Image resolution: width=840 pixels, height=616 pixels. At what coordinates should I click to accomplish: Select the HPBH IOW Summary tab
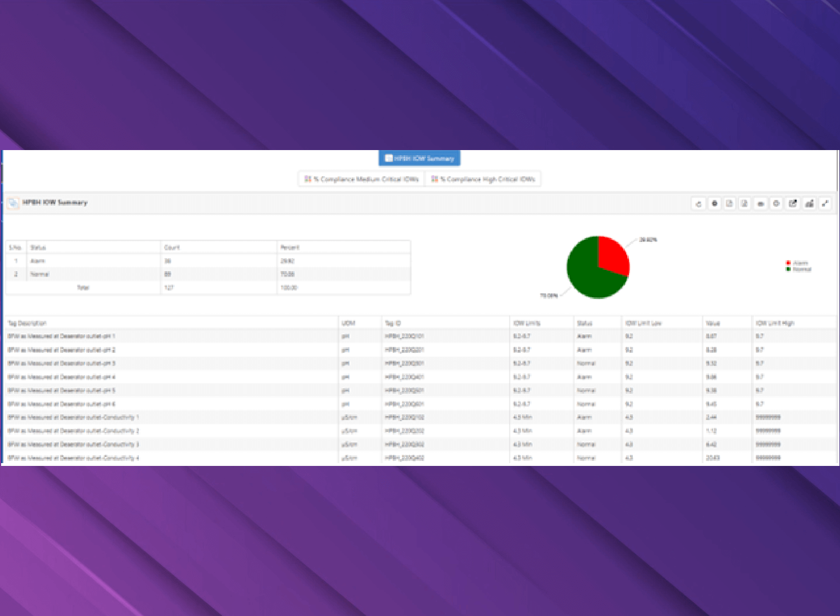coord(419,158)
